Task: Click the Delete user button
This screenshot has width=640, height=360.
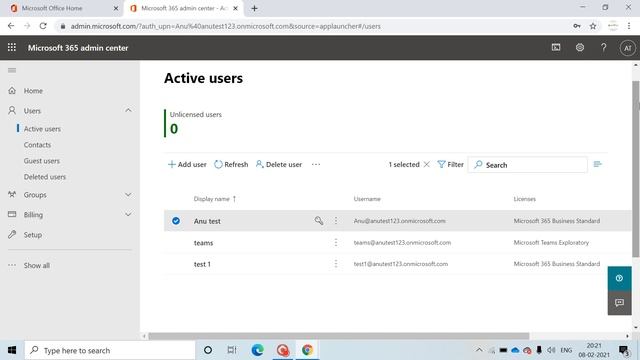Action: click(x=279, y=164)
